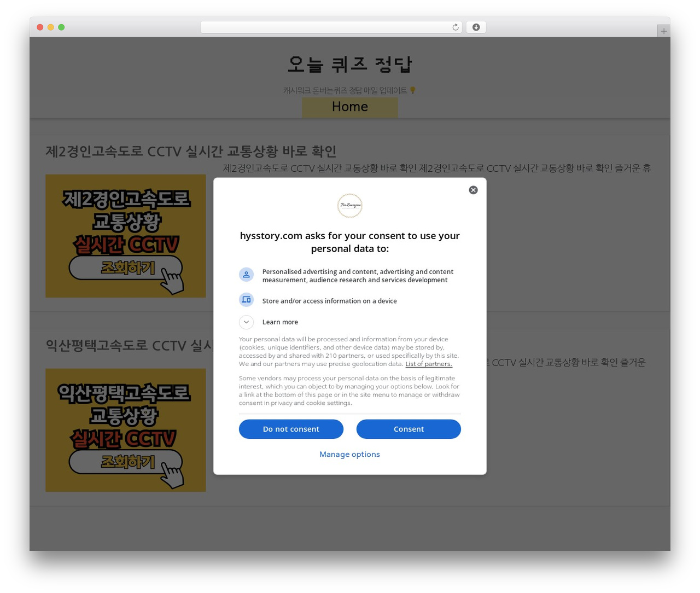Open the 제2경인고속도로 CCTV article heading
Screen dimensions: 700x593
pos(191,151)
